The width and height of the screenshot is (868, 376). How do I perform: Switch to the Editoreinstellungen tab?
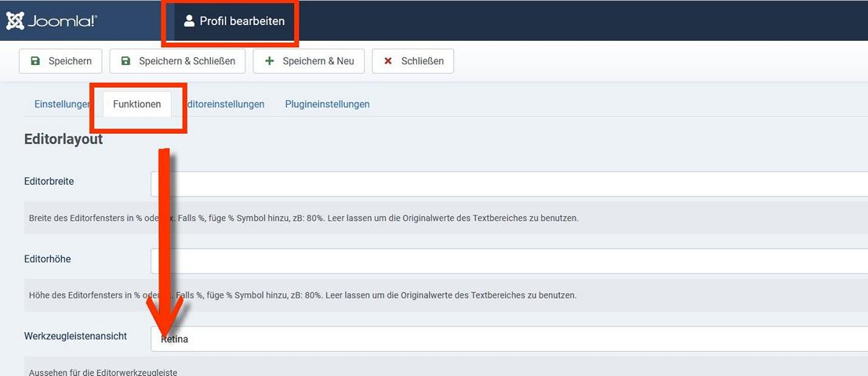pos(223,104)
